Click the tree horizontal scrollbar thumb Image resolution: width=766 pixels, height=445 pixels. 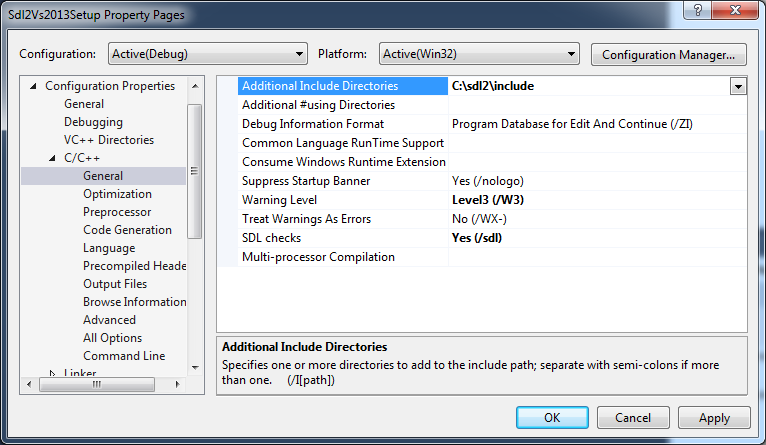97,384
